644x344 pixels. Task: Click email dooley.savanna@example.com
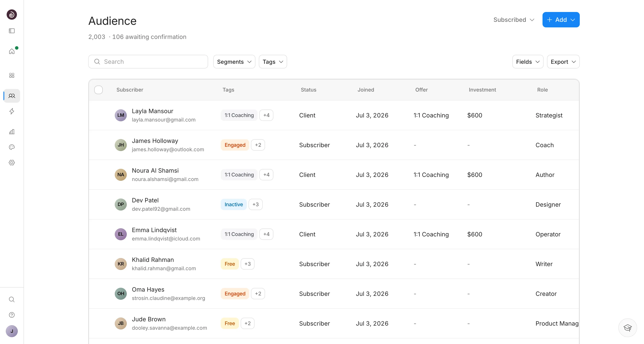click(170, 328)
